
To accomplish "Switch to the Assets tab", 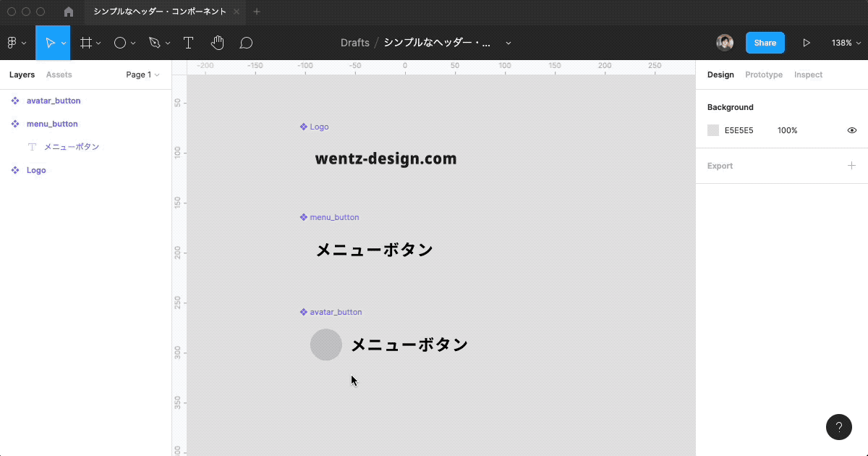I will pos(59,75).
